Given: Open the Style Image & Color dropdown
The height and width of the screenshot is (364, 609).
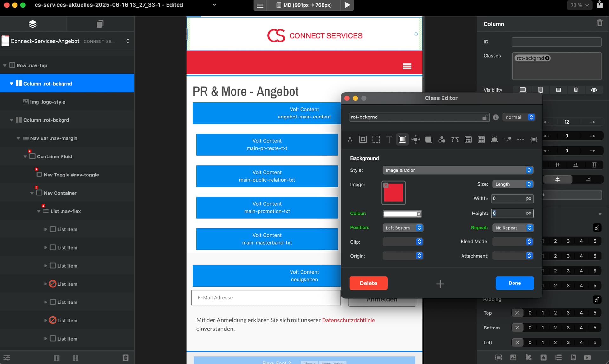Looking at the screenshot, I should (x=457, y=170).
